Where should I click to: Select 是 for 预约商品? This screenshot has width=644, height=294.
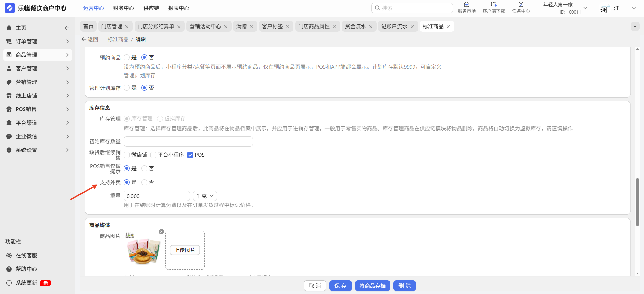click(x=127, y=57)
